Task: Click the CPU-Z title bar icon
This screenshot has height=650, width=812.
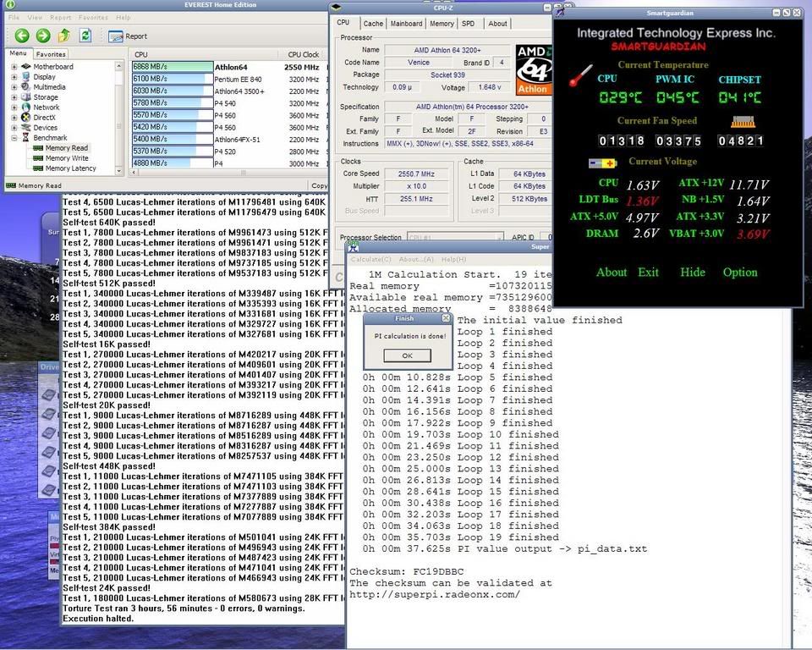Action: point(336,8)
